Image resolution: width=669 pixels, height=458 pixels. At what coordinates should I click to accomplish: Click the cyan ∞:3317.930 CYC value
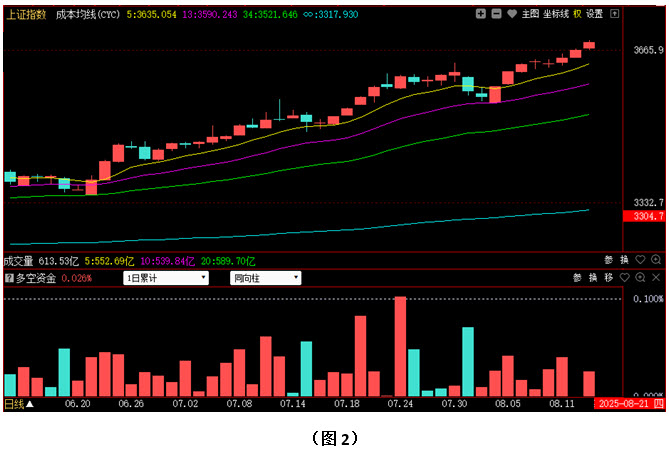[x=331, y=15]
